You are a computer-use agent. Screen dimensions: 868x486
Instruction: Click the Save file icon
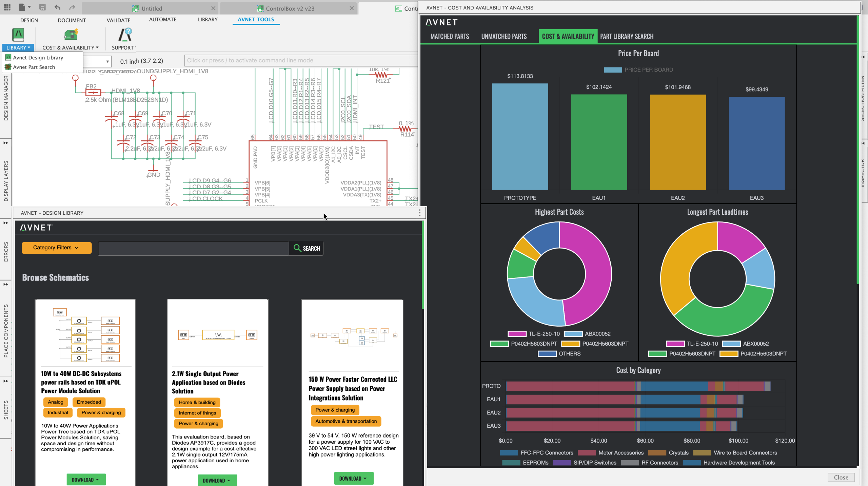(42, 7)
